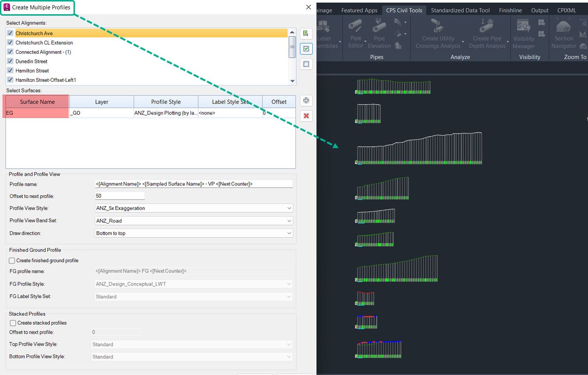Image resolution: width=588 pixels, height=375 pixels.
Task: Click the alignment list scrollbar down arrow
Action: (292, 81)
